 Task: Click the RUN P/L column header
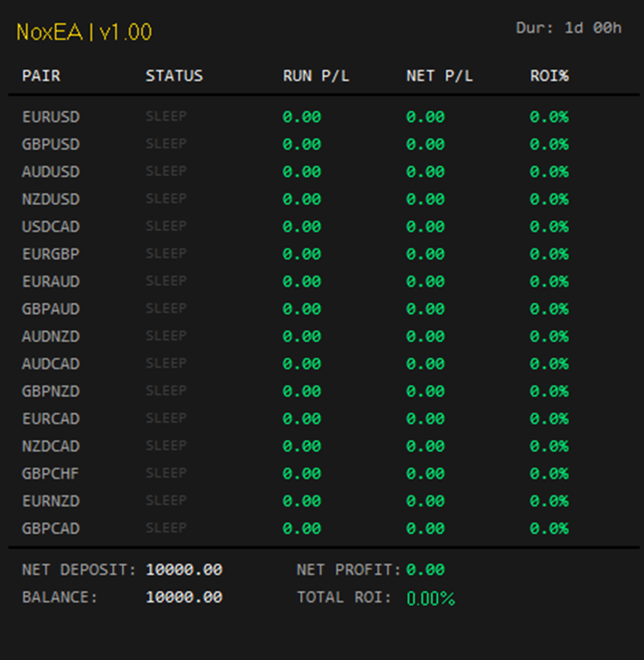316,76
